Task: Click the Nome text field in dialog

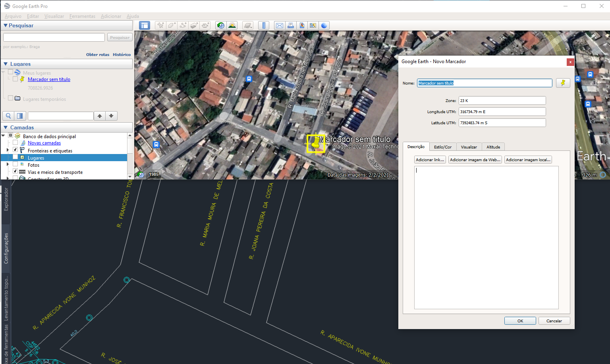Action: pos(485,83)
